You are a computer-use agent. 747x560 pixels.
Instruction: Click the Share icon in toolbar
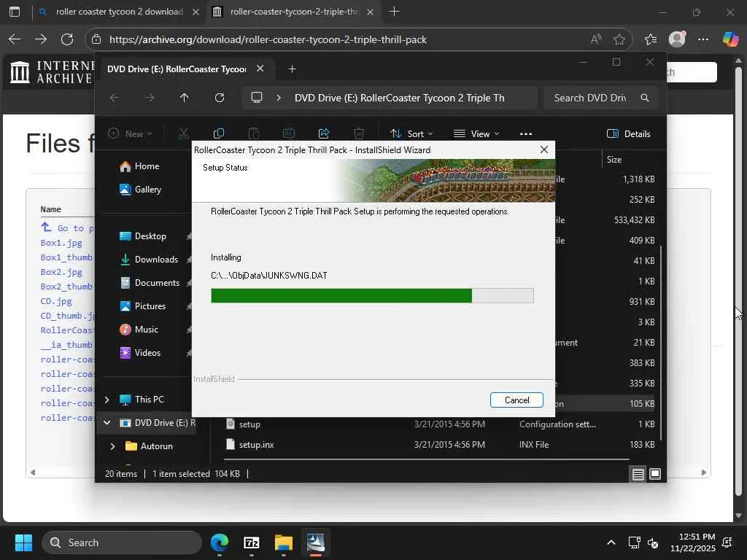click(324, 134)
